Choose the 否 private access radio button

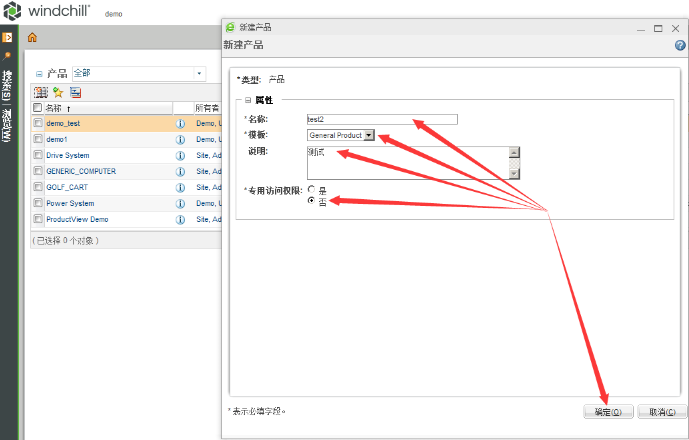pos(312,201)
